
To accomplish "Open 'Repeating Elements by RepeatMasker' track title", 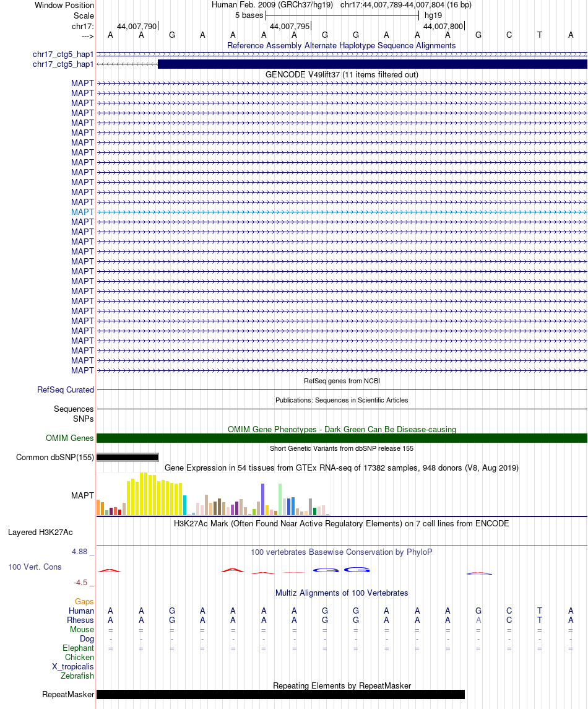I will click(x=342, y=686).
